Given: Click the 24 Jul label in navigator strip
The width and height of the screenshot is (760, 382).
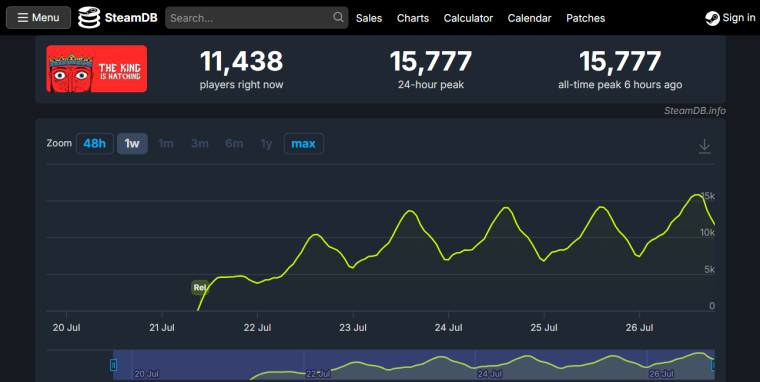Looking at the screenshot, I should tap(490, 374).
